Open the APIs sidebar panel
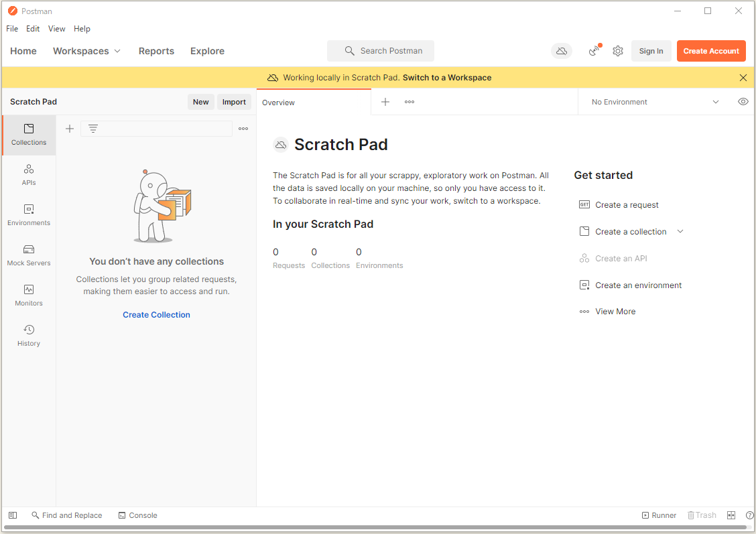This screenshot has height=534, width=756. click(x=28, y=175)
